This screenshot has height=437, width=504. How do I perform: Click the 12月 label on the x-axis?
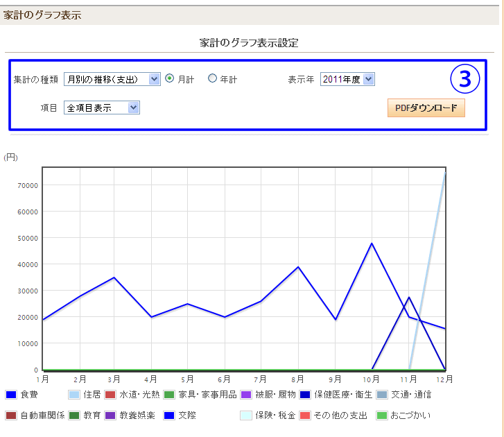pos(444,379)
